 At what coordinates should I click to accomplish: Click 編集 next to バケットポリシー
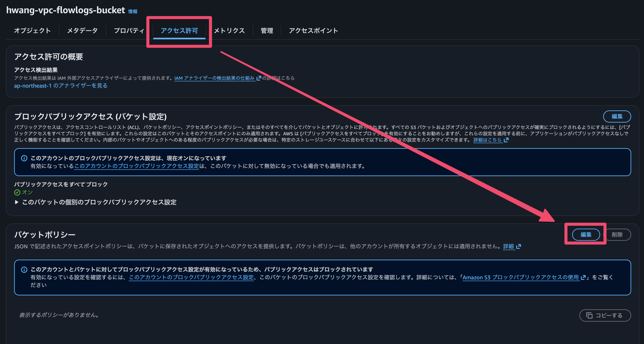pos(586,235)
